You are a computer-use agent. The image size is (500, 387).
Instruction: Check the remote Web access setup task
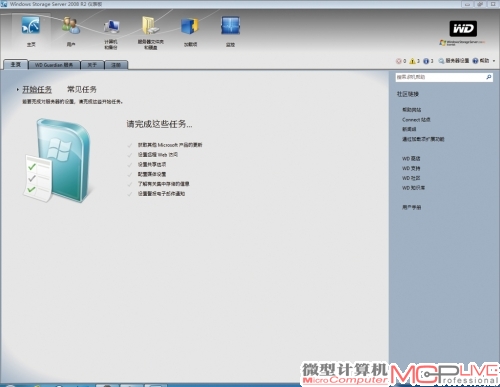tap(158, 155)
